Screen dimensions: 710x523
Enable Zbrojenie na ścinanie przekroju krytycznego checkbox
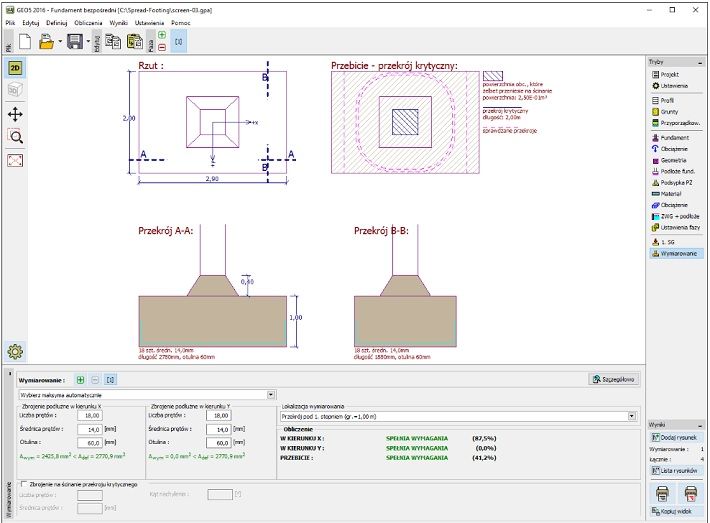[24, 484]
